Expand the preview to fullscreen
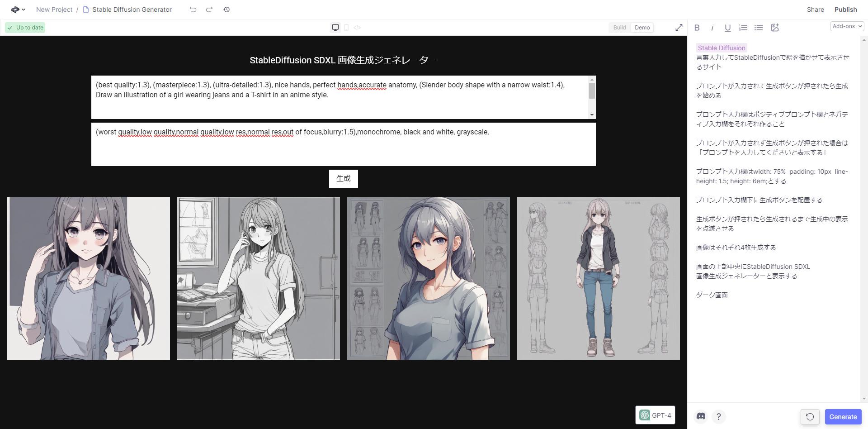Screen dimensions: 868x429 679,28
